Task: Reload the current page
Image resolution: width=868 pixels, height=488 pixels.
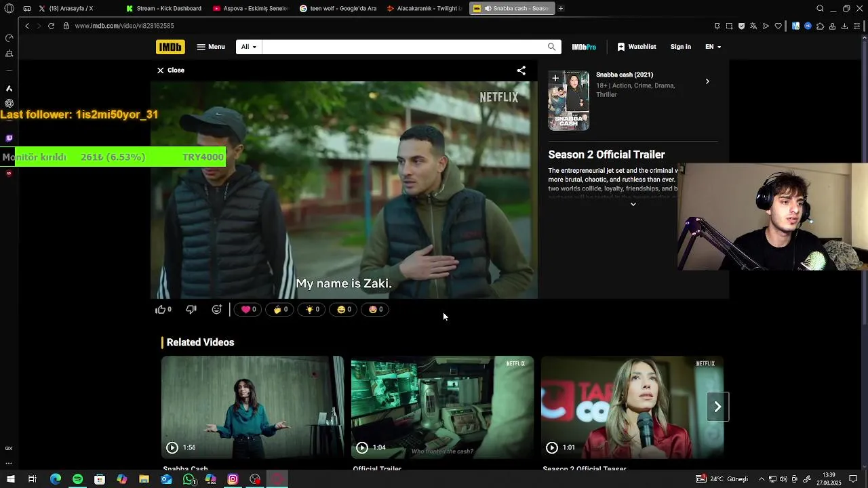Action: click(51, 26)
